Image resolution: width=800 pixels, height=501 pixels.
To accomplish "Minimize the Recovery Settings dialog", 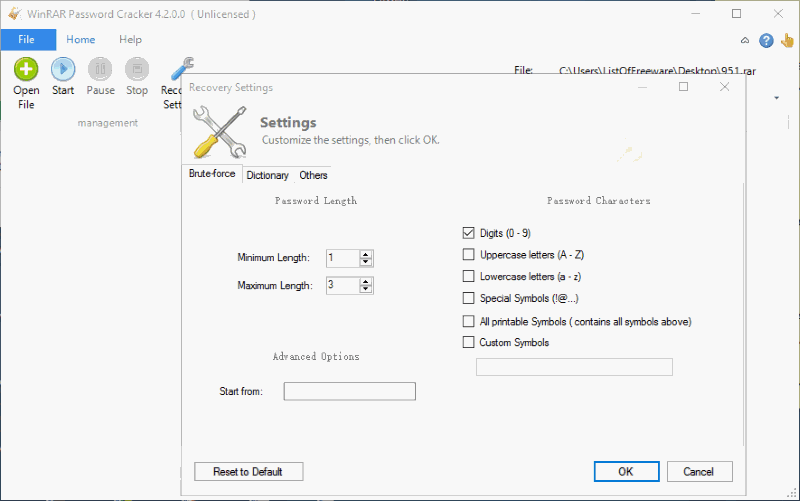I will click(x=642, y=87).
